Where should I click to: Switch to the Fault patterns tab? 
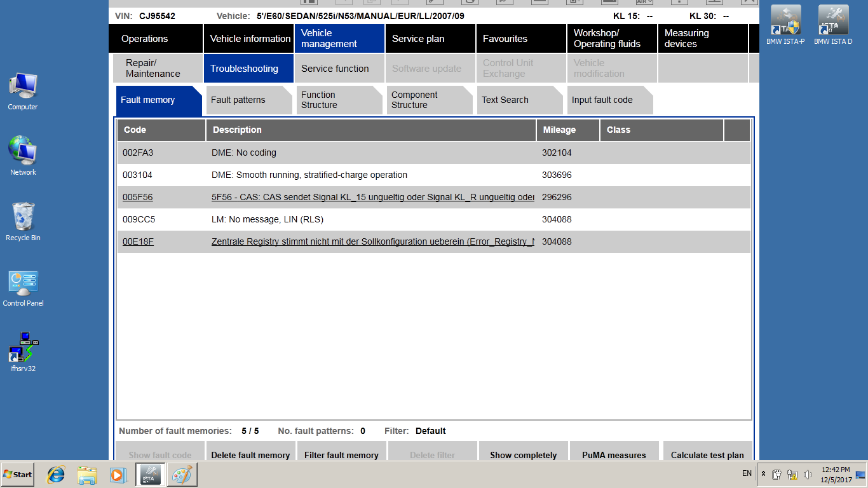[238, 100]
